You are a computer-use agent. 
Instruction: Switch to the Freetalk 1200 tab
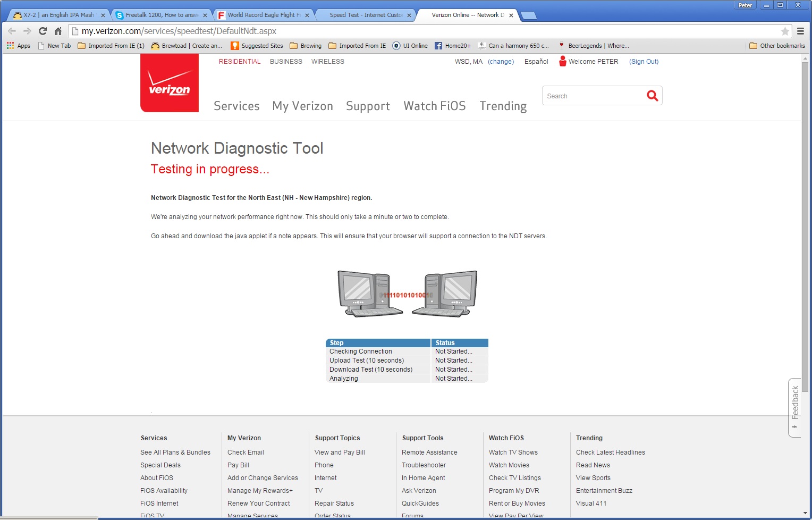pos(162,15)
